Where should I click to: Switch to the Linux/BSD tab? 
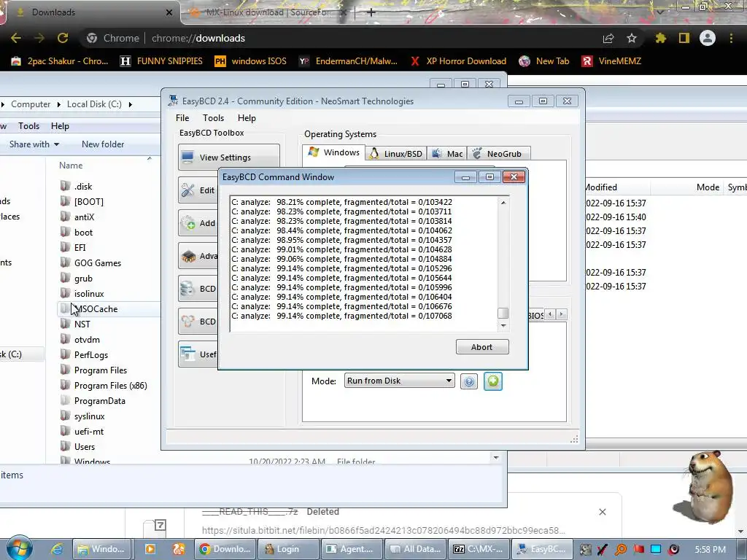[396, 153]
